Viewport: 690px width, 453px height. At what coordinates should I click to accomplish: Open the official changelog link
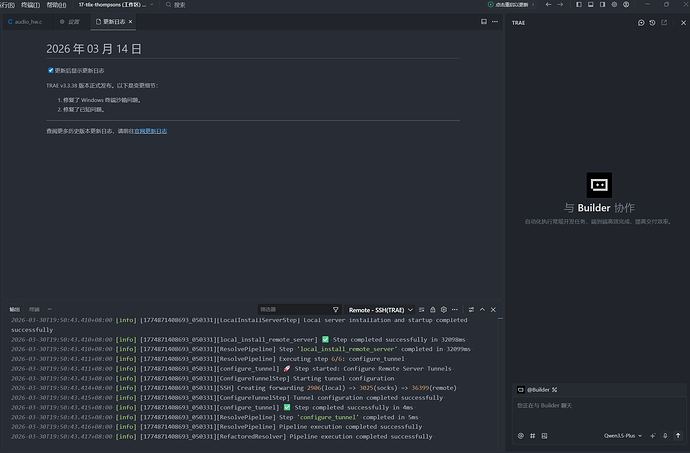pyautogui.click(x=150, y=131)
